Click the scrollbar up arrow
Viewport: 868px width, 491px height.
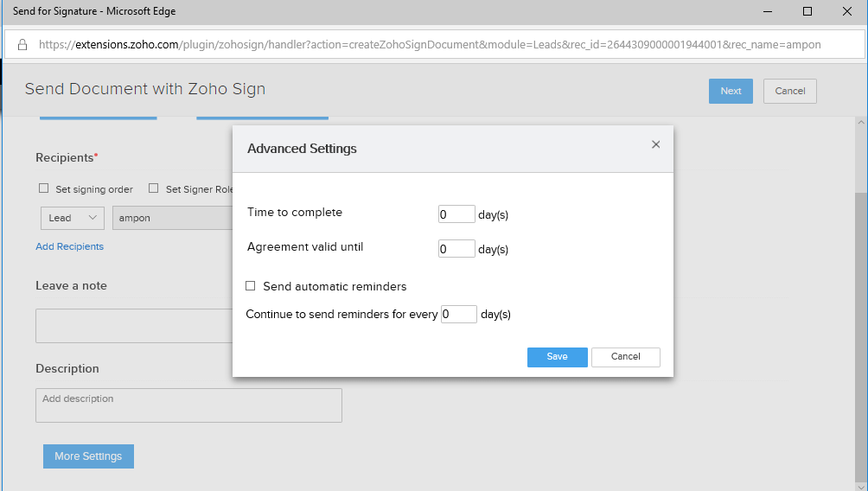[861, 123]
